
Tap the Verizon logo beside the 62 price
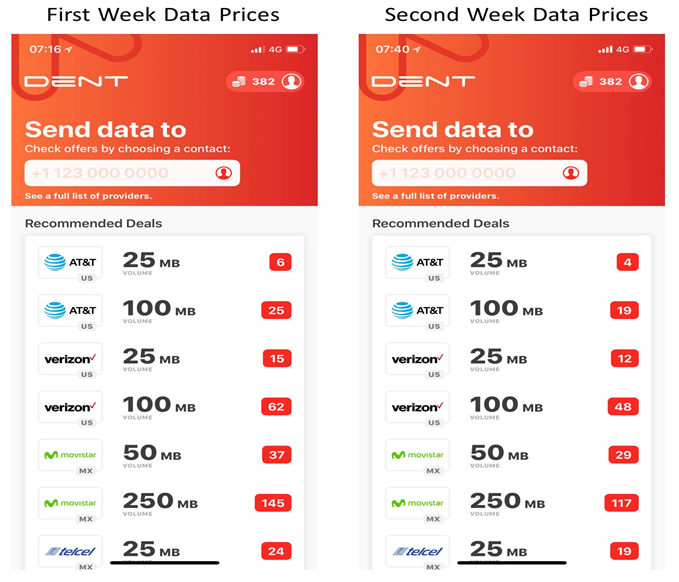coord(70,407)
